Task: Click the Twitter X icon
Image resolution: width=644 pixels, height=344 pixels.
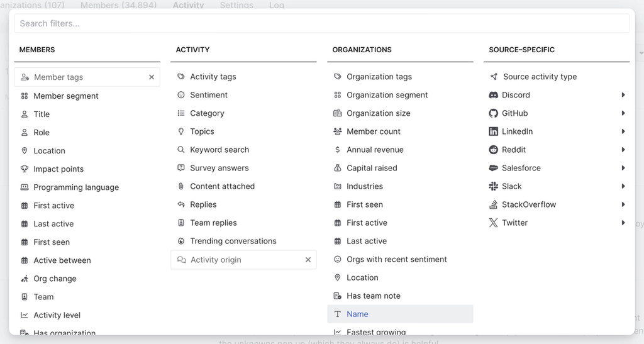Action: (494, 223)
